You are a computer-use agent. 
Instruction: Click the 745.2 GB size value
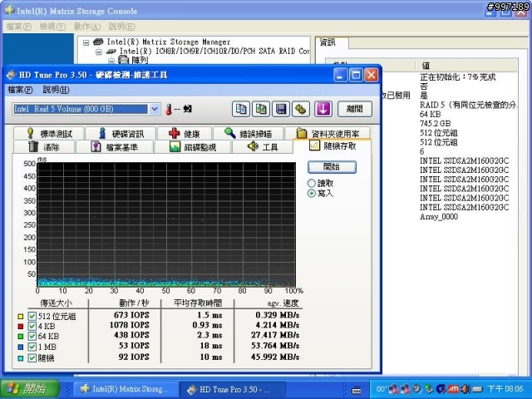(435, 124)
